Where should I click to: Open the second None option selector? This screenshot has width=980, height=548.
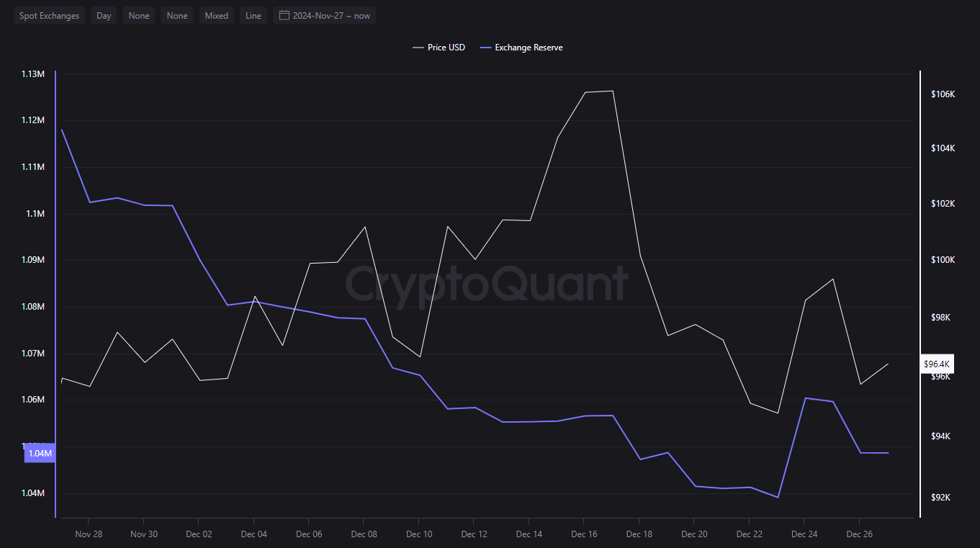[176, 15]
